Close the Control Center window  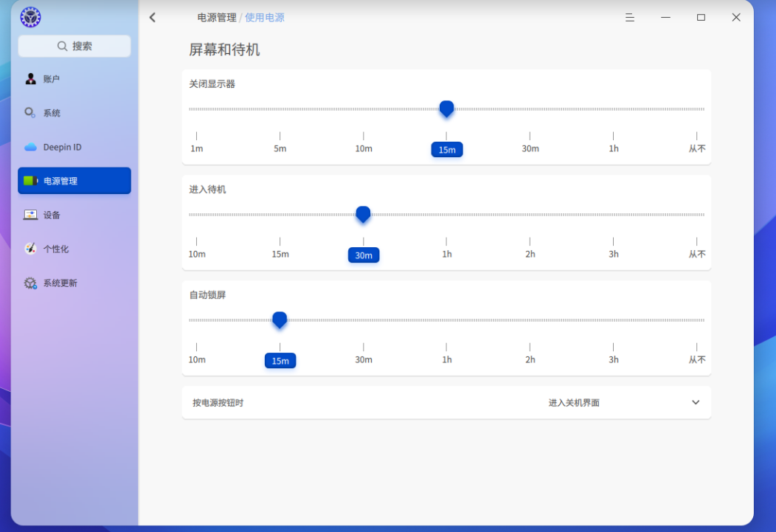pyautogui.click(x=736, y=17)
